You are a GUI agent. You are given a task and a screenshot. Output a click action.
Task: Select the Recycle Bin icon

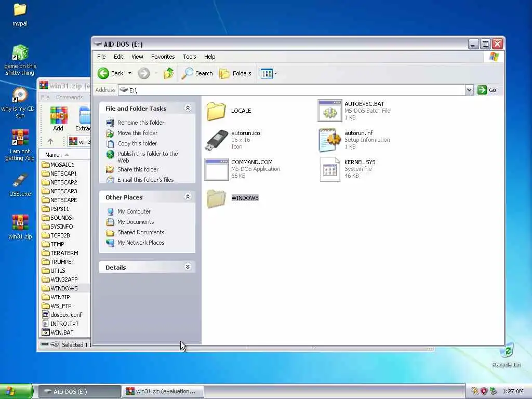(x=506, y=355)
